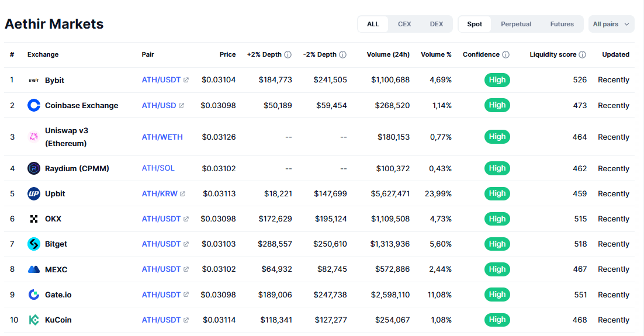Open Coinbase ATH/USD pair link

point(159,106)
